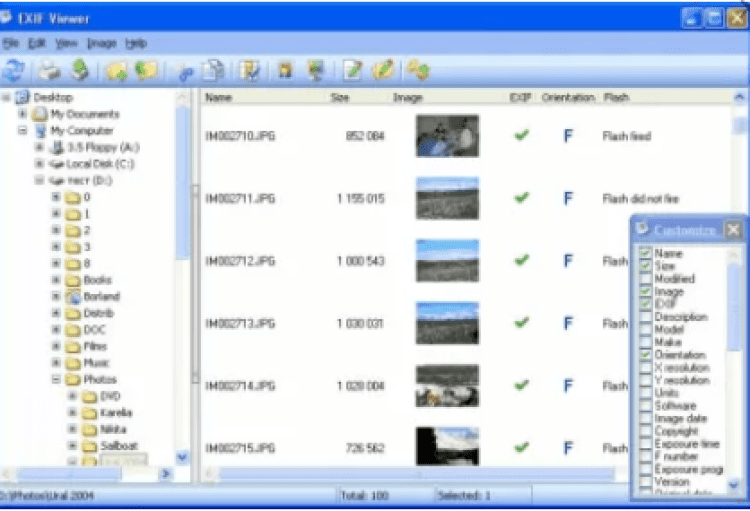The height and width of the screenshot is (511, 750).
Task: Click the EXIF check mark for IM002710.JPG
Action: [x=521, y=135]
